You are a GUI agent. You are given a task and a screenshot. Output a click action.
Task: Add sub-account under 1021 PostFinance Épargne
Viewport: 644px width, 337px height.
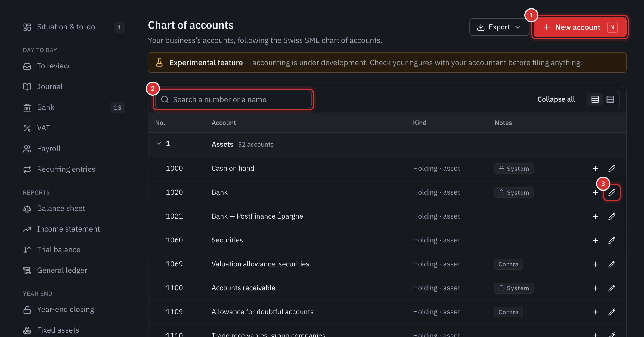(x=595, y=216)
